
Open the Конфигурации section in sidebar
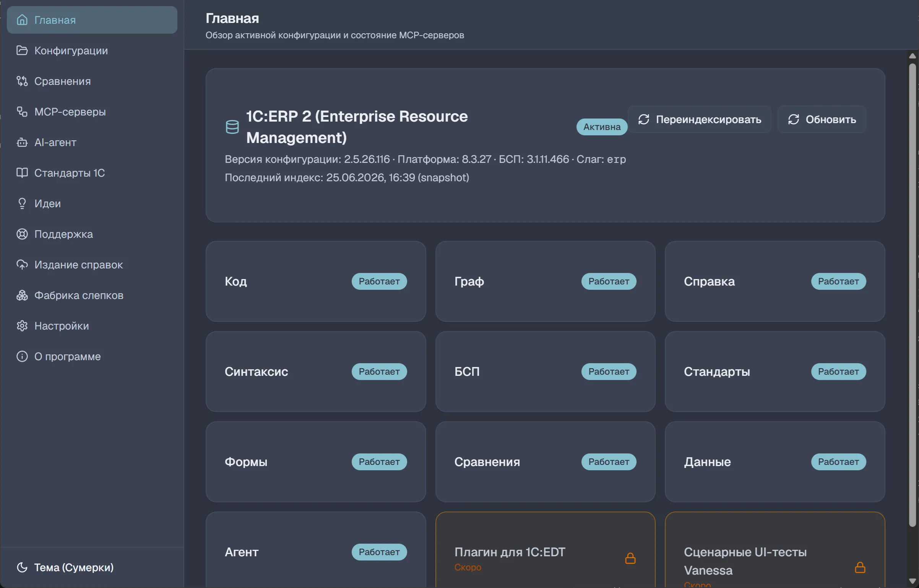click(x=92, y=50)
